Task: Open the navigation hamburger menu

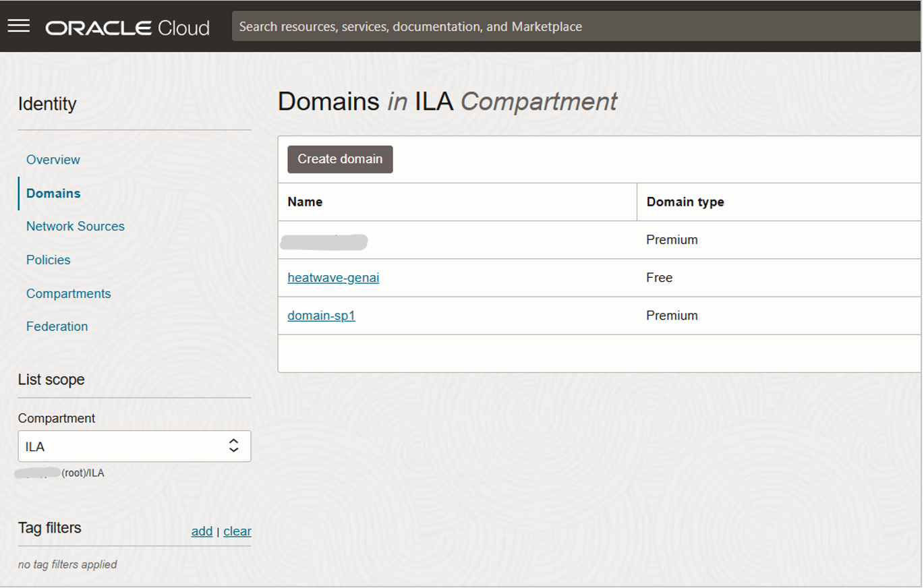Action: point(18,25)
